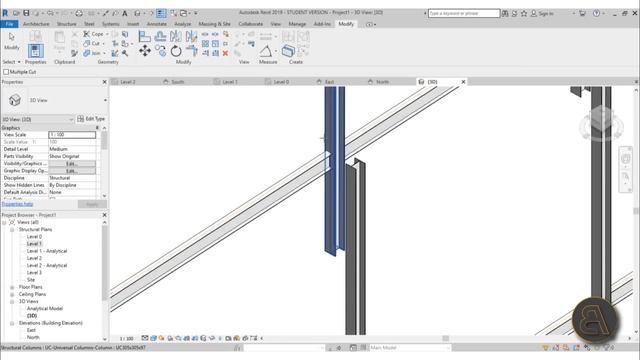Screen dimensions: 640x360
Task: Open the Cope dropdown arrow
Action: point(107,34)
